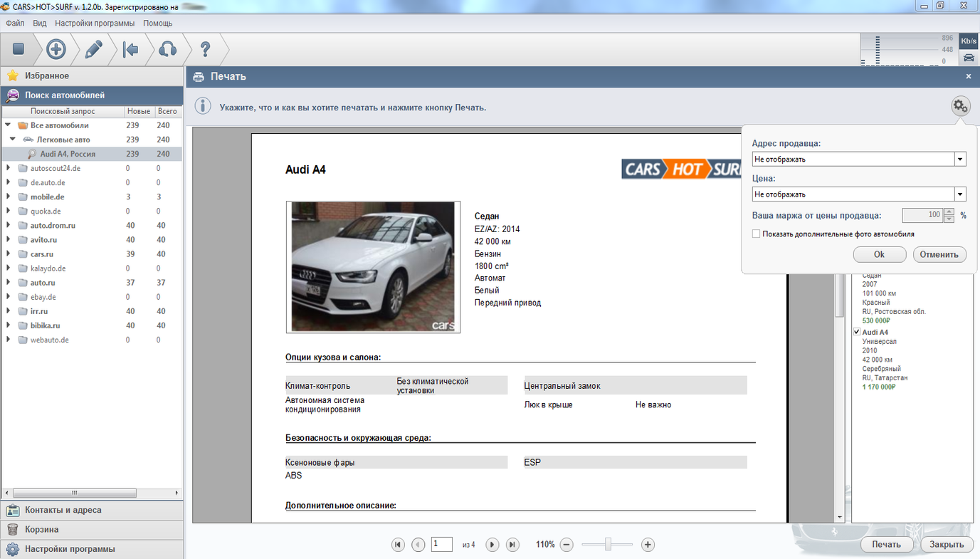Expand the mobile.de tree node
The image size is (980, 559).
(x=8, y=197)
